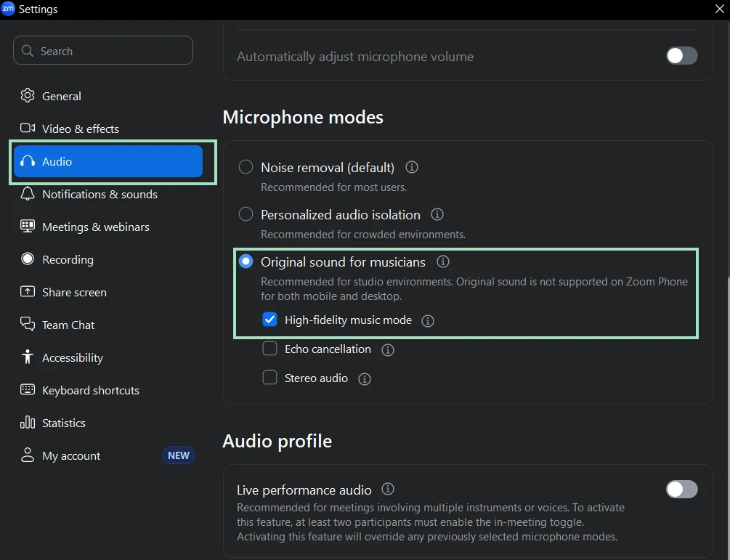The width and height of the screenshot is (730, 560).
Task: Open Video & effects settings via camera icon
Action: tap(27, 129)
